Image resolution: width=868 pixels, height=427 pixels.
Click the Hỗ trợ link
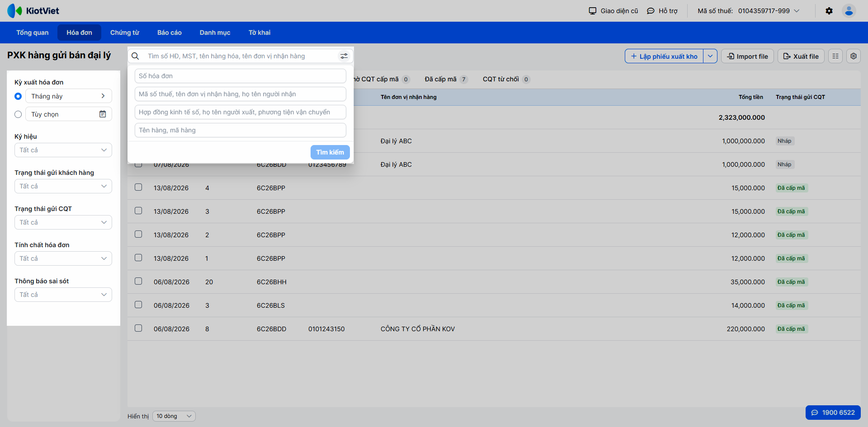(x=668, y=11)
